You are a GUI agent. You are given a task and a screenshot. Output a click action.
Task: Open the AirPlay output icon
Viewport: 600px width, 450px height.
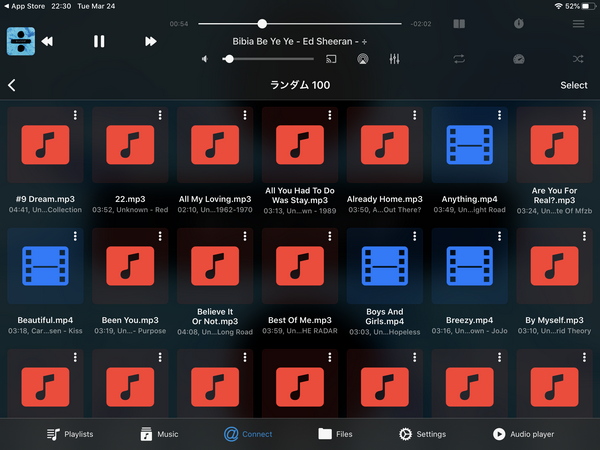tap(363, 59)
